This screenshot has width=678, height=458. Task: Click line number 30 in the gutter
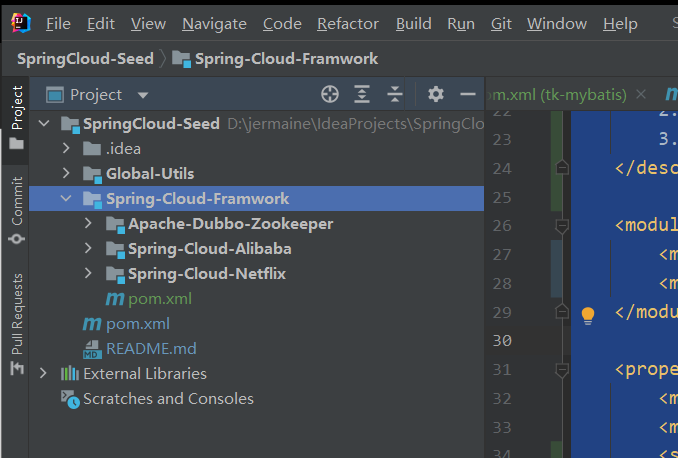[x=502, y=341]
